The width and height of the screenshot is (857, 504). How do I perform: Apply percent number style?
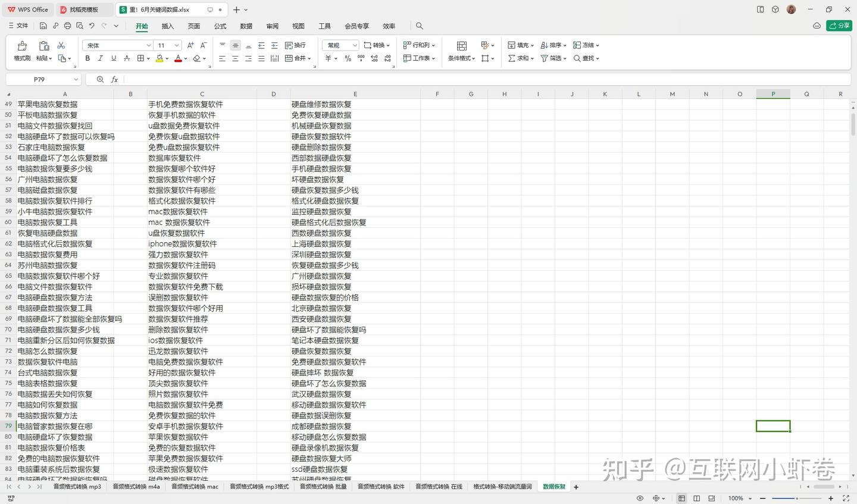[348, 58]
